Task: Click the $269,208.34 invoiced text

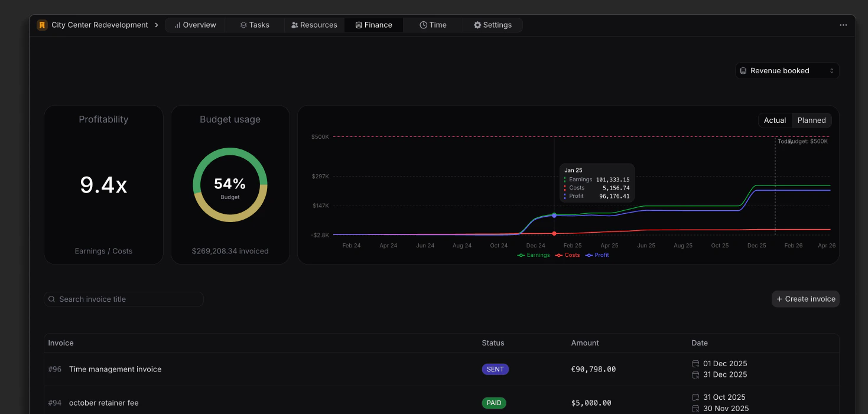Action: (x=230, y=251)
